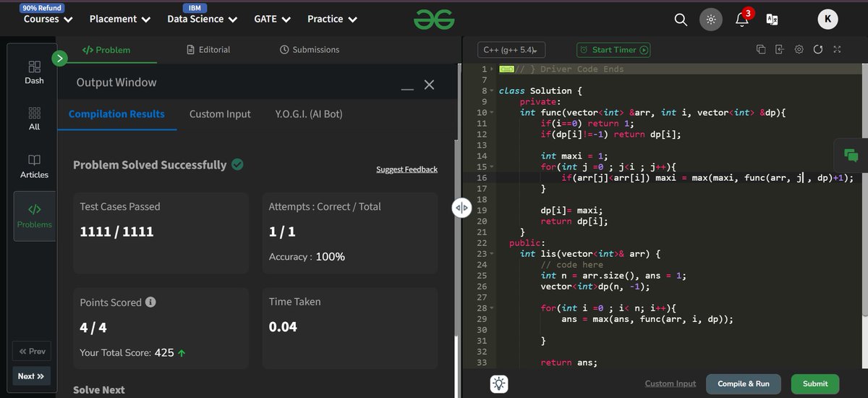Click the Points Scored info icon
Screen dimensions: 868x398
150,302
